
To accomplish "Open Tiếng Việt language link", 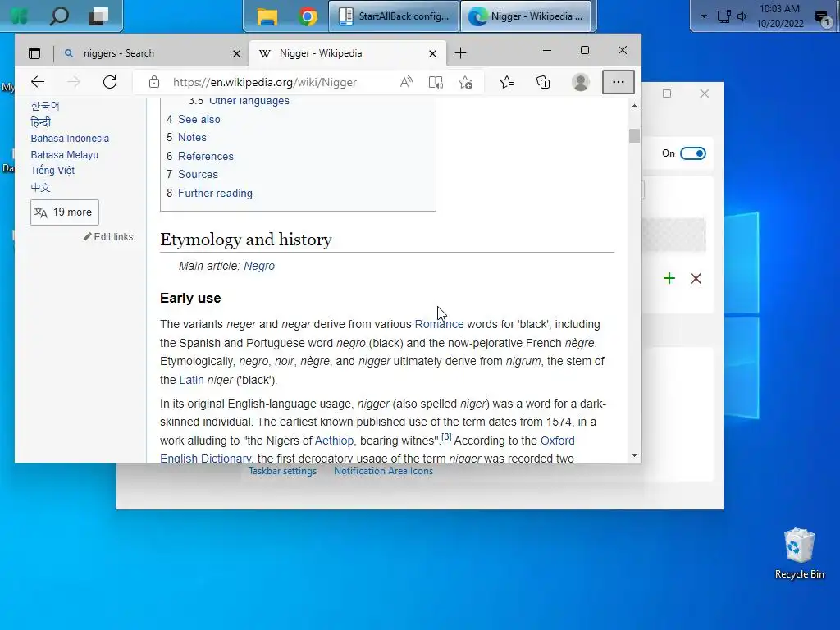I will tap(52, 171).
